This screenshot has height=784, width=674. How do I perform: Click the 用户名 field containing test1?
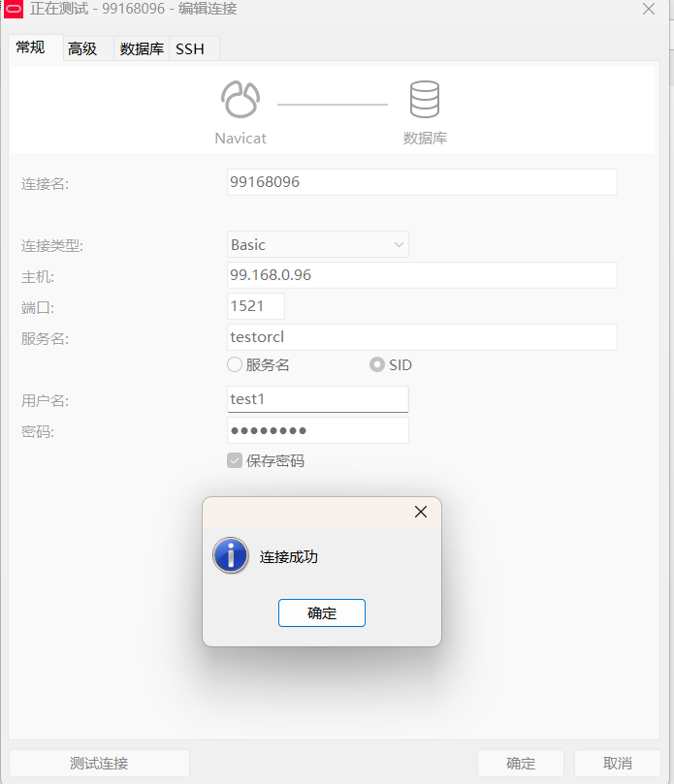[318, 399]
